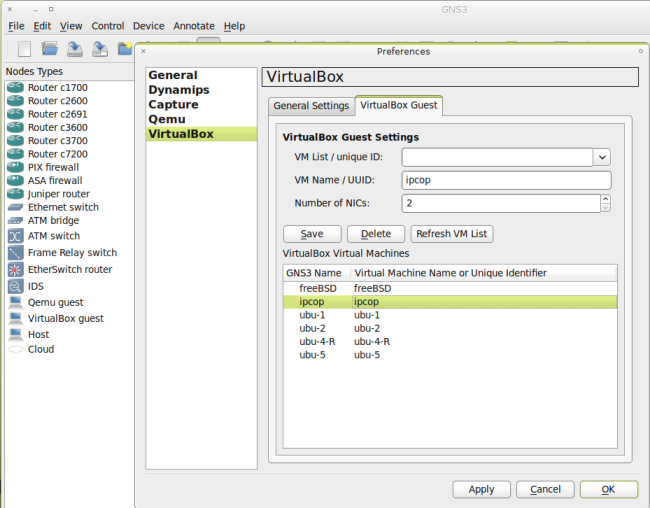Click the EtherSwitch router node icon
650x508 pixels.
pos(15,270)
